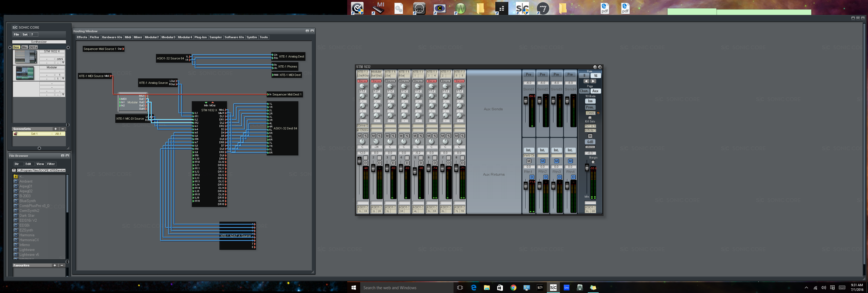Click the collapse arrow below ScreenSets list

[39, 148]
